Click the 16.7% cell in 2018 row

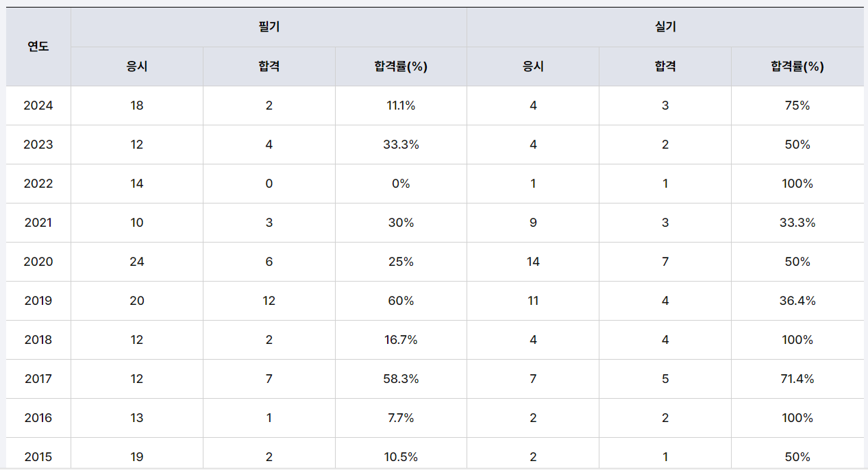coord(401,340)
